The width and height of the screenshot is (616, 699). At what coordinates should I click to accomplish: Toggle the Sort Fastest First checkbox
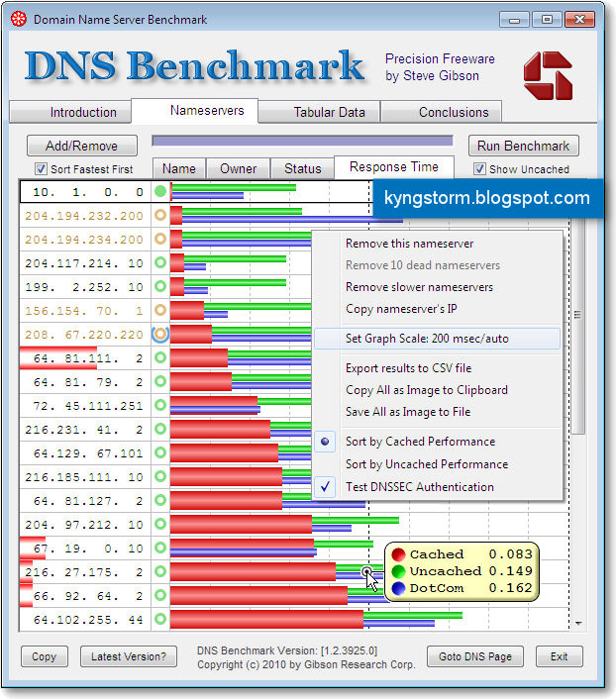41,169
